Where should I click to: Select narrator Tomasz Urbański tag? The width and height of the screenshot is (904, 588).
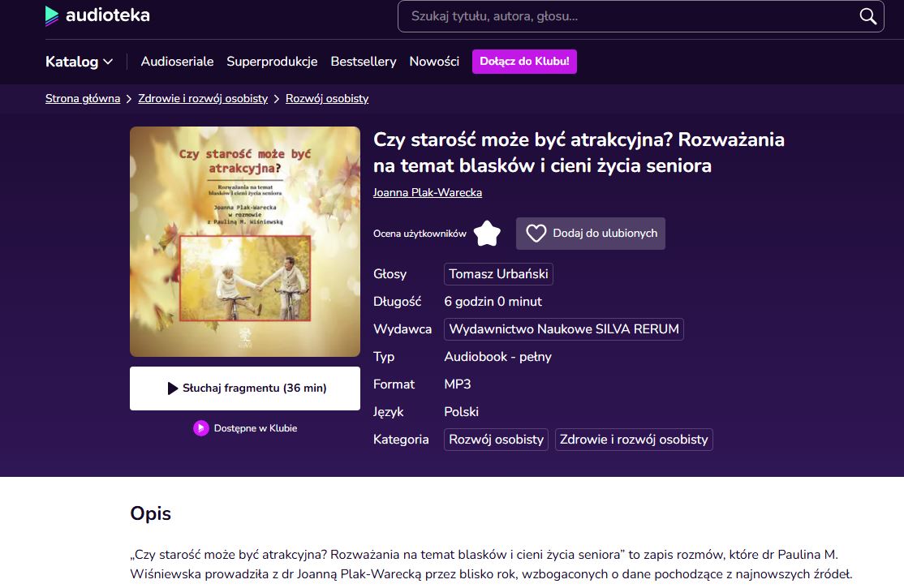(498, 274)
